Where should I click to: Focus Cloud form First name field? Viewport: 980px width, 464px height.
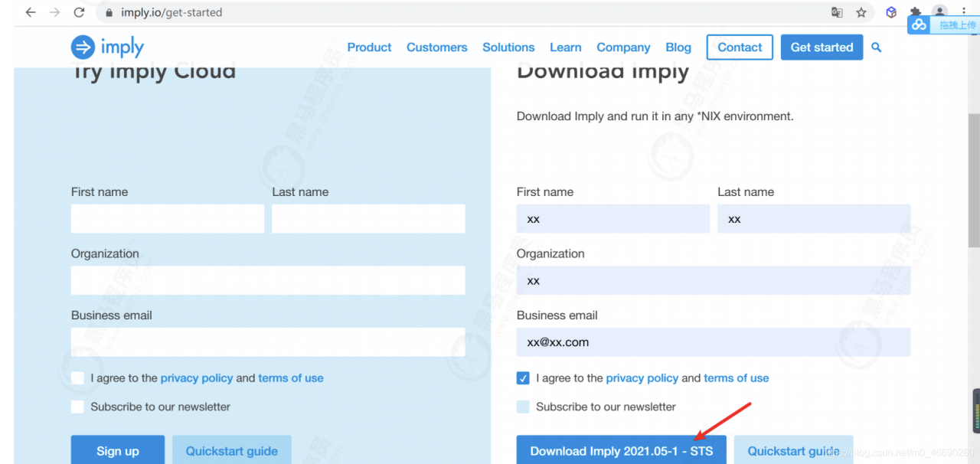pyautogui.click(x=168, y=219)
